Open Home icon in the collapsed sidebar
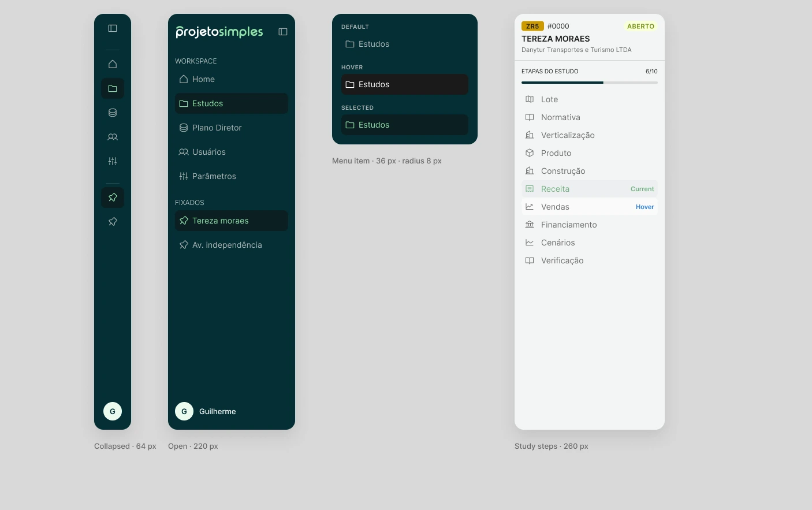This screenshot has height=510, width=812. pyautogui.click(x=113, y=64)
